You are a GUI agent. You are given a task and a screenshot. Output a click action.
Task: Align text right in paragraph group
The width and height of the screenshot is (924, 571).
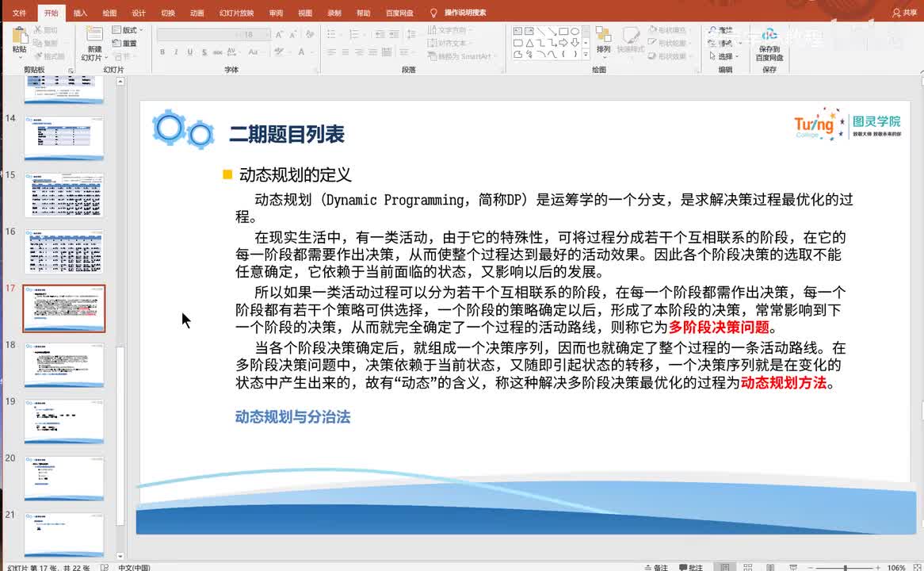point(359,52)
